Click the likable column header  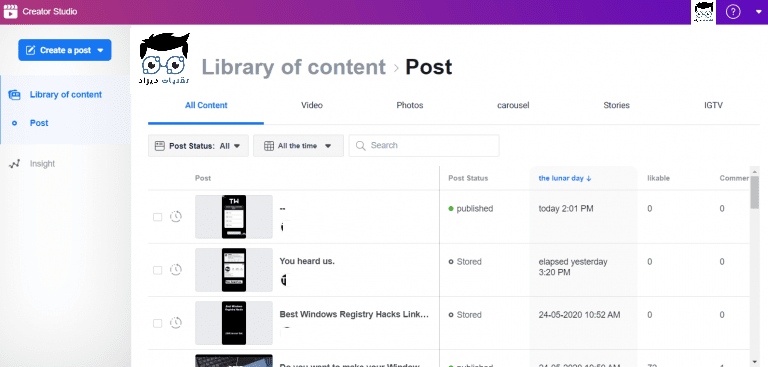658,178
